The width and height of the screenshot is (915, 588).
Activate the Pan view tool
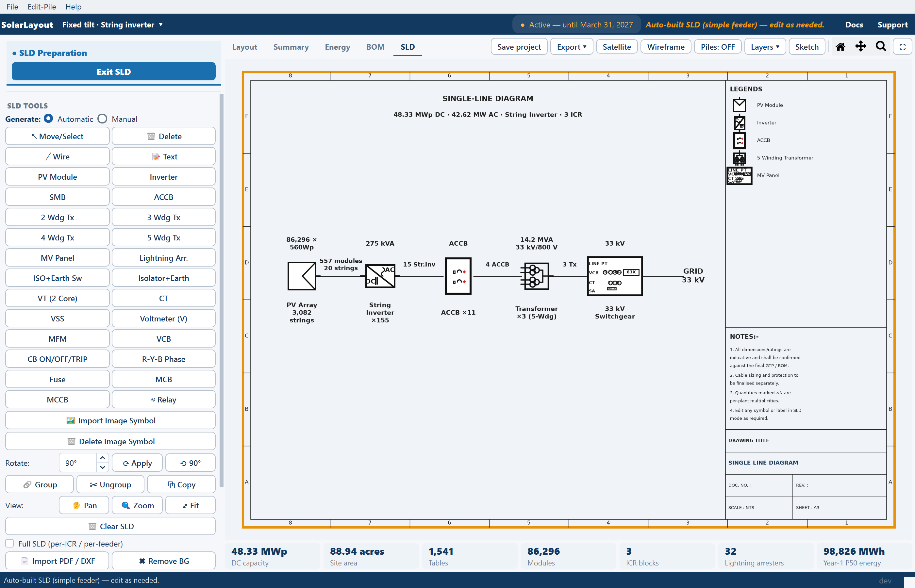click(84, 506)
